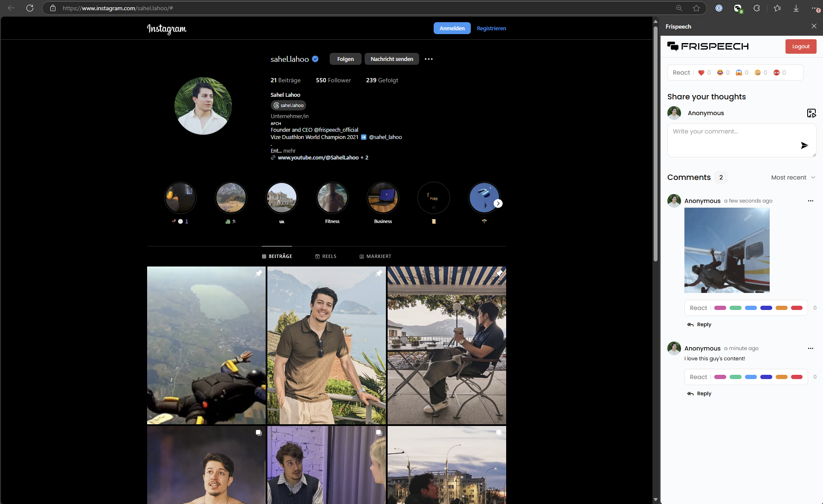React with the laughing emoji
Screen dimensions: 823x504
pyautogui.click(x=720, y=72)
